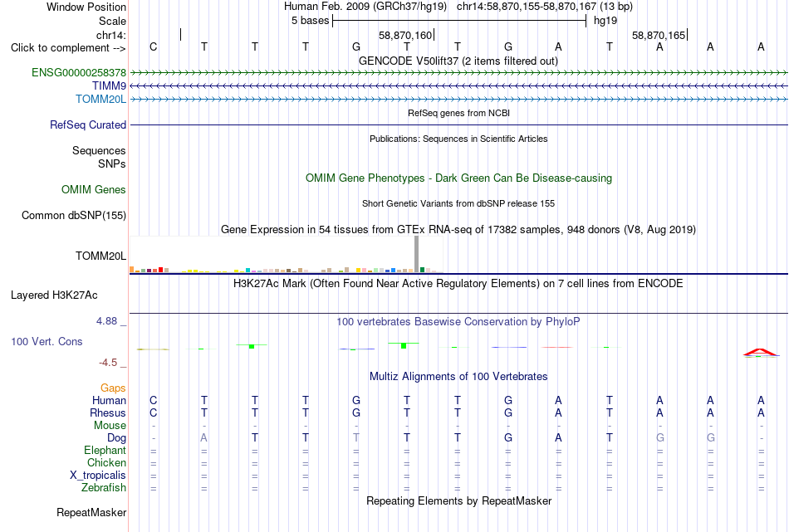
Task: Select the Human alignment row label
Action: click(x=109, y=400)
